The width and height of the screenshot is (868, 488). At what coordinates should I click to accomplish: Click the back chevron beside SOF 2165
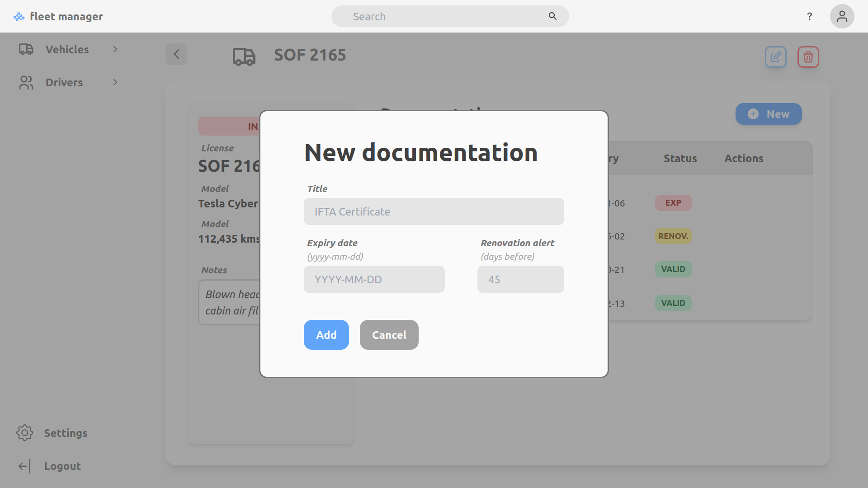click(176, 54)
